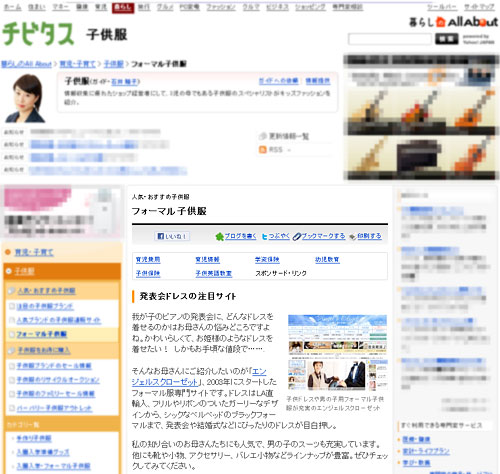Click the 医療・健康 expert service link
Screen dimensions: 500x474
point(416,440)
